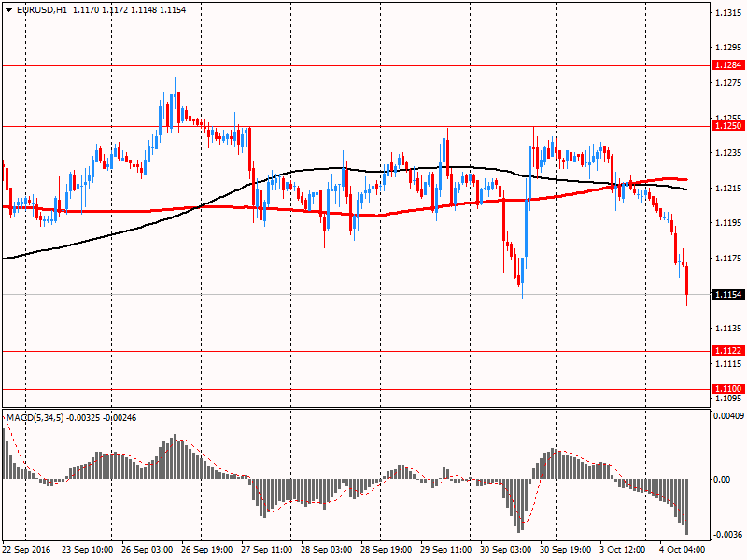Screen dimensions: 747x560
Task: Click the MACD scale value -0.0036
Action: coord(727,535)
